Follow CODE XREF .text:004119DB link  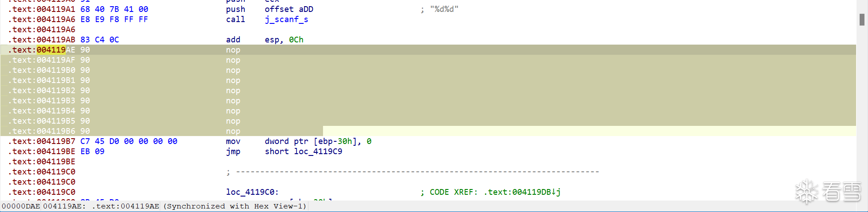[x=522, y=192]
